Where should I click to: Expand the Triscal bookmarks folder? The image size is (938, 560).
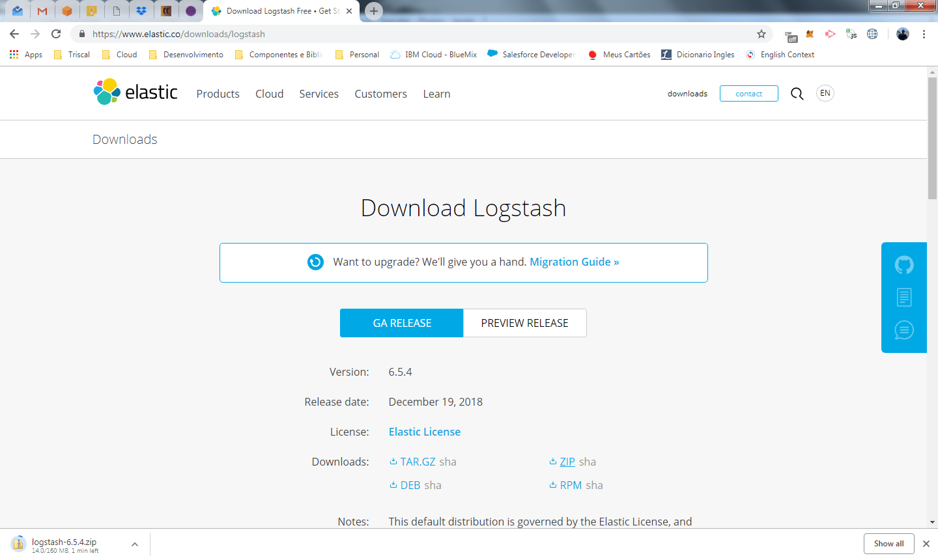click(x=72, y=55)
